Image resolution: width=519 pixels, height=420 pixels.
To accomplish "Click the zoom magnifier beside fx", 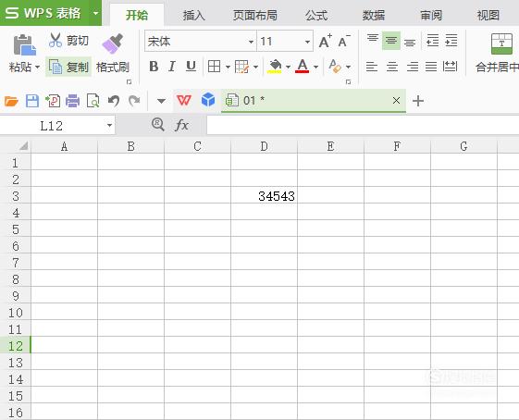I will click(158, 125).
